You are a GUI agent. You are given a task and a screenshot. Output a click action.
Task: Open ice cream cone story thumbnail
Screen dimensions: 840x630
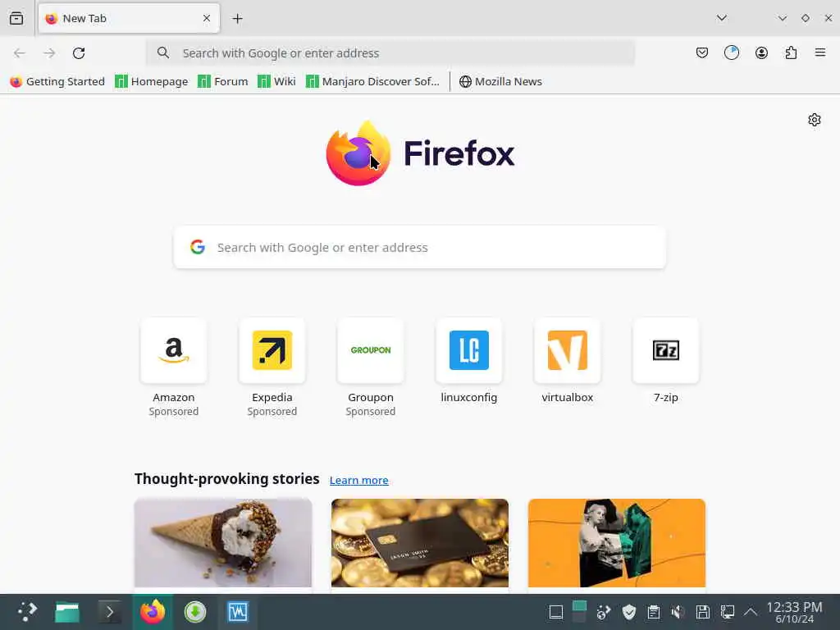(223, 543)
